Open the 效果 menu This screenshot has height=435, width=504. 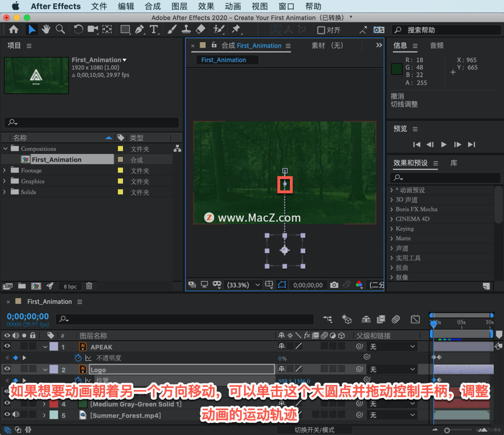coord(206,6)
